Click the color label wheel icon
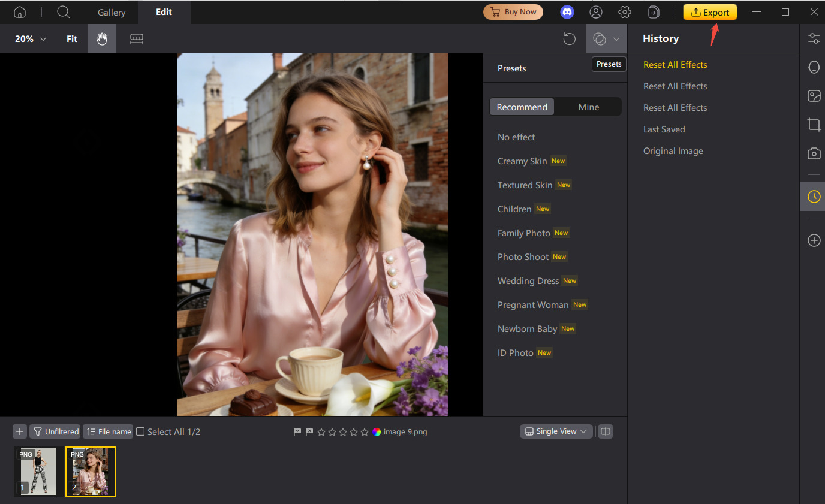 coord(377,432)
